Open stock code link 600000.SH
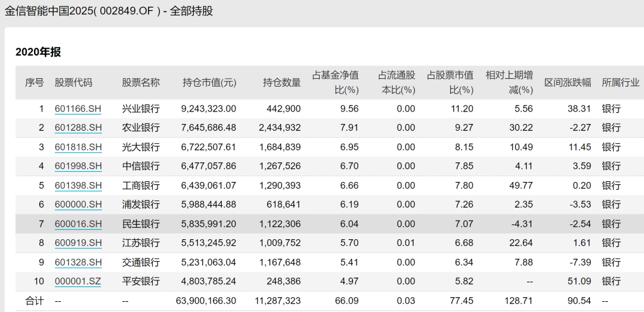This screenshot has width=644, height=312. 78,205
